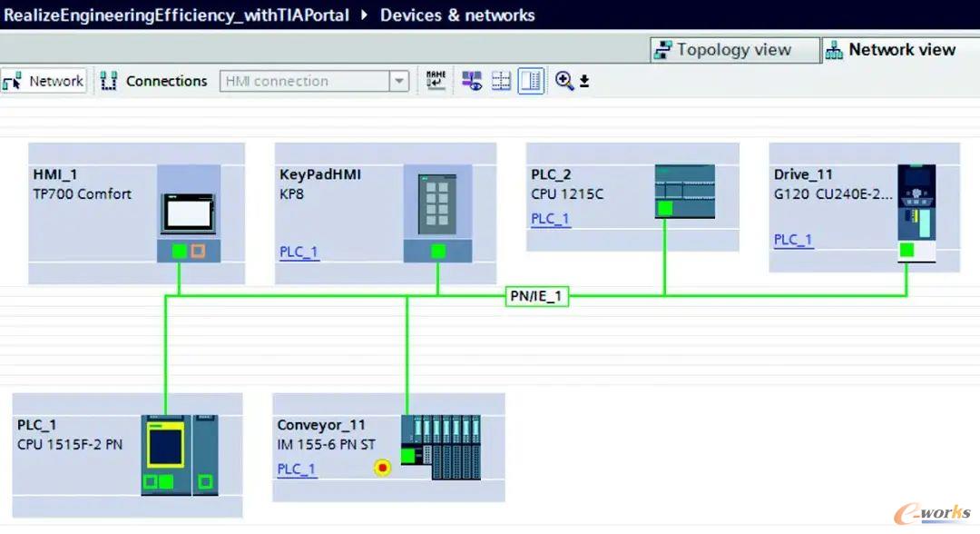Select Conveyor_11 IM 155-6 station image
This screenshot has width=980, height=534.
click(441, 447)
